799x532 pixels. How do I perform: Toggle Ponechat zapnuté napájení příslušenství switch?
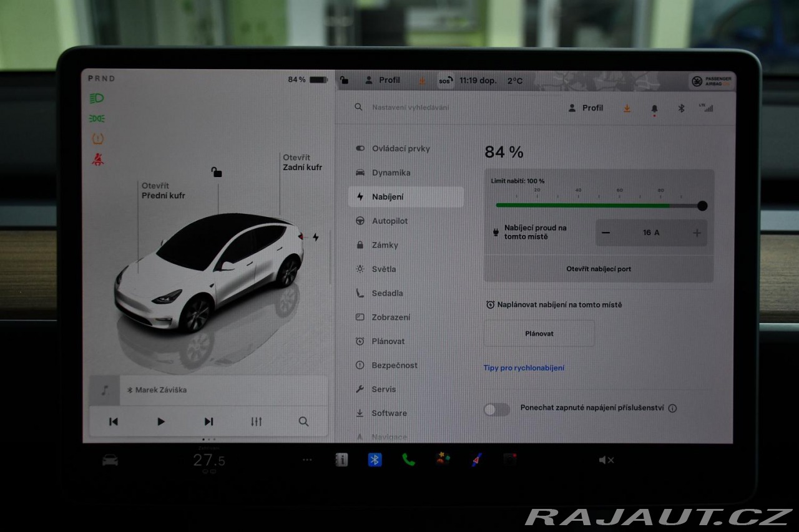coord(497,409)
